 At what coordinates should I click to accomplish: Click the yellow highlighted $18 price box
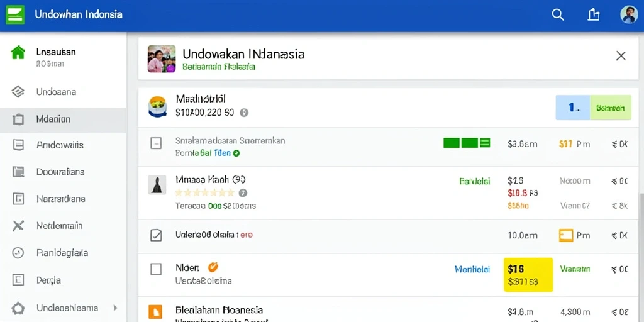click(x=528, y=275)
